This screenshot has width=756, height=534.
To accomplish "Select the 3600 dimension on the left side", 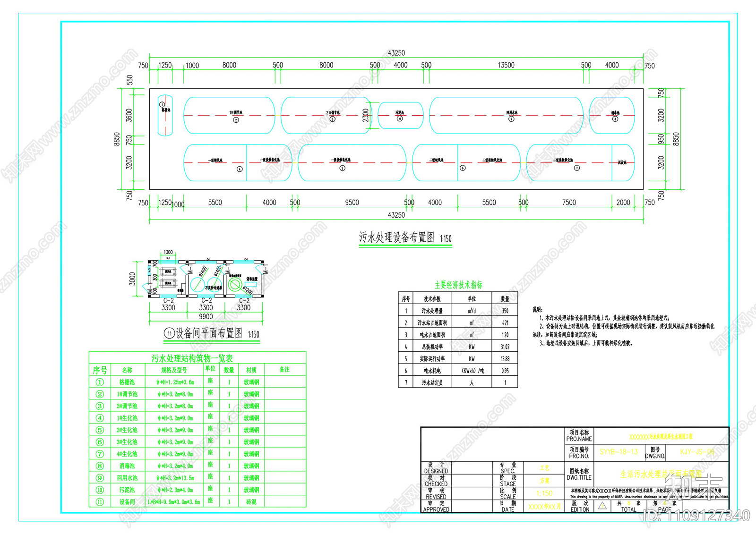I will tap(129, 115).
